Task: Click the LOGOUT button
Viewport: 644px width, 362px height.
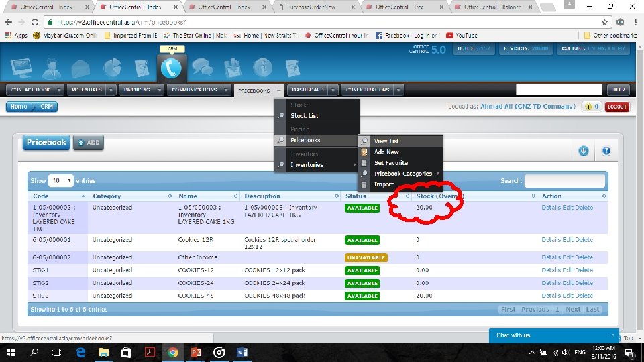Action: click(617, 107)
